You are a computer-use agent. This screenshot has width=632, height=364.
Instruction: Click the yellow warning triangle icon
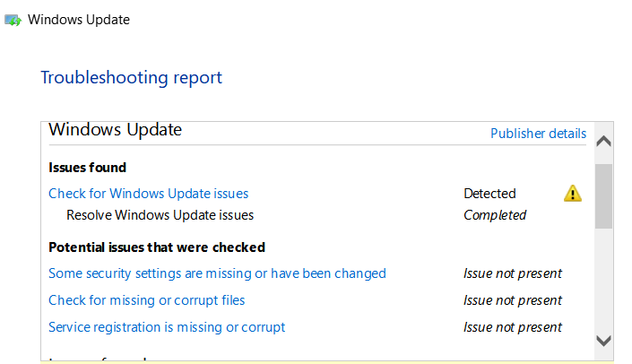(573, 193)
